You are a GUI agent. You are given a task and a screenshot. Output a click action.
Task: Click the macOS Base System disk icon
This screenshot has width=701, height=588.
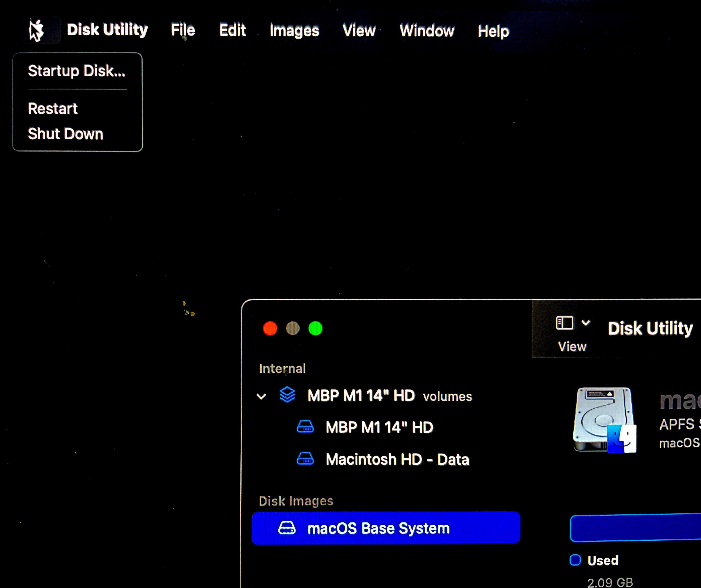pos(287,528)
